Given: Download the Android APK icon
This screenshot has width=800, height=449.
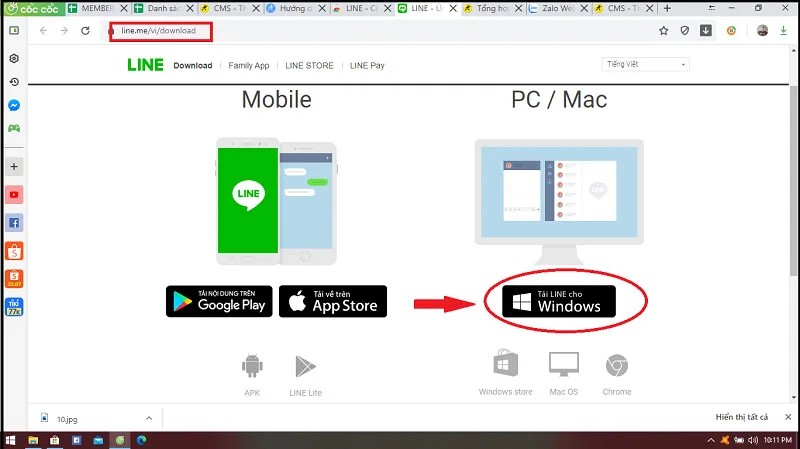Looking at the screenshot, I should 252,366.
